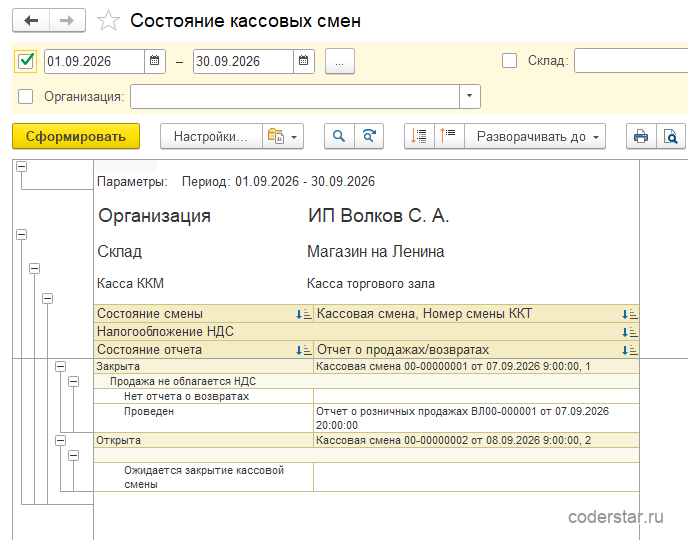688x540 pixels.
Task: Add report to favorites with star icon
Action: (108, 21)
